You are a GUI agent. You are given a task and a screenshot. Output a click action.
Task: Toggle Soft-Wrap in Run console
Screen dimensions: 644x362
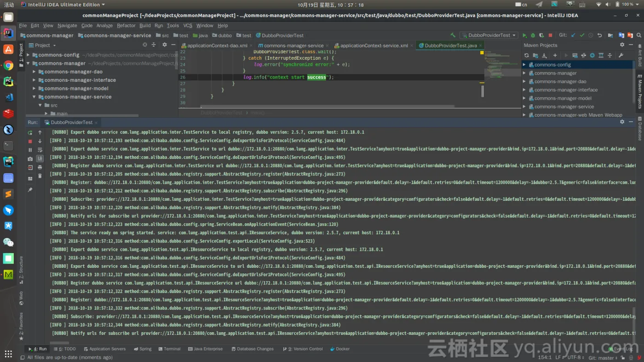tap(40, 150)
